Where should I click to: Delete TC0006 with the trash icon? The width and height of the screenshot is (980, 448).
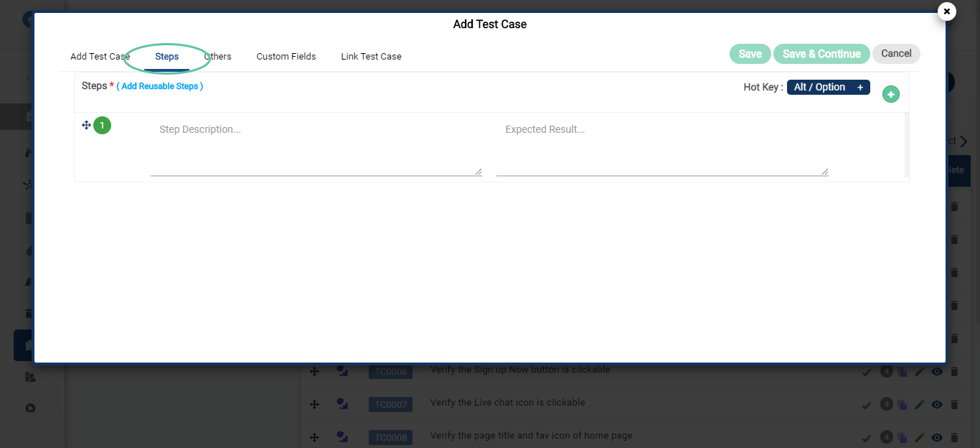[954, 372]
